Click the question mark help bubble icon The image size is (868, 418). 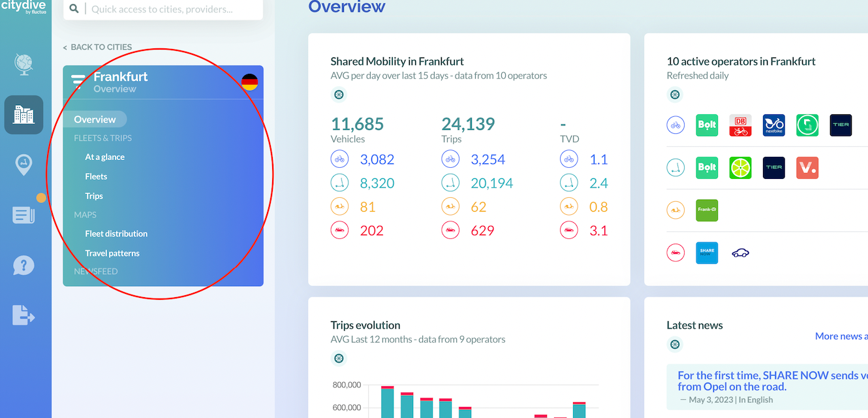(x=23, y=265)
